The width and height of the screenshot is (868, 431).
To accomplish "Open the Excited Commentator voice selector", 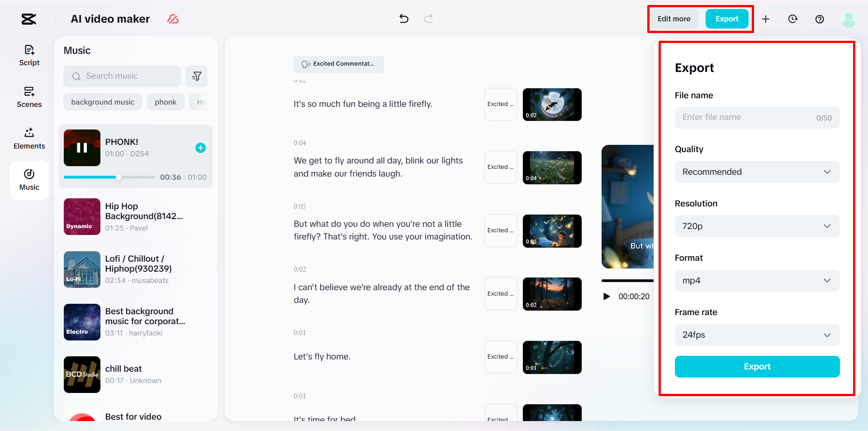I will coord(338,64).
